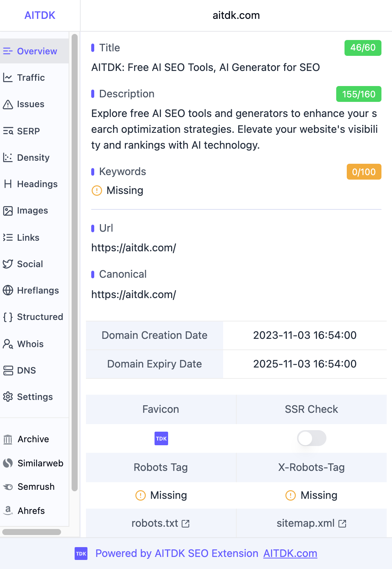
Task: Click the SERP search-list icon
Action: coord(8,131)
